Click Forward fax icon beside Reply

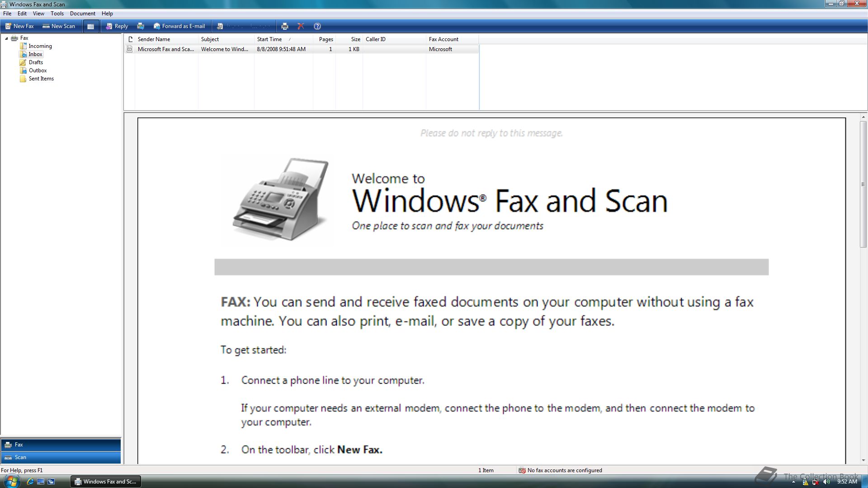[141, 26]
